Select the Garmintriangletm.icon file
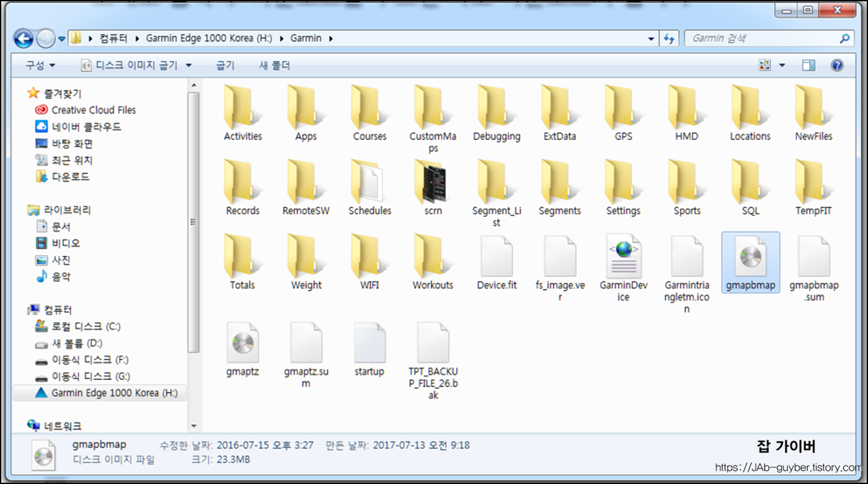 [686, 274]
